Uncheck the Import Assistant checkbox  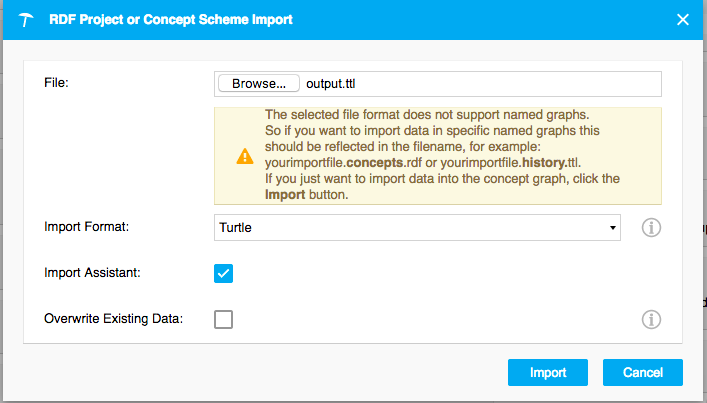pyautogui.click(x=224, y=273)
